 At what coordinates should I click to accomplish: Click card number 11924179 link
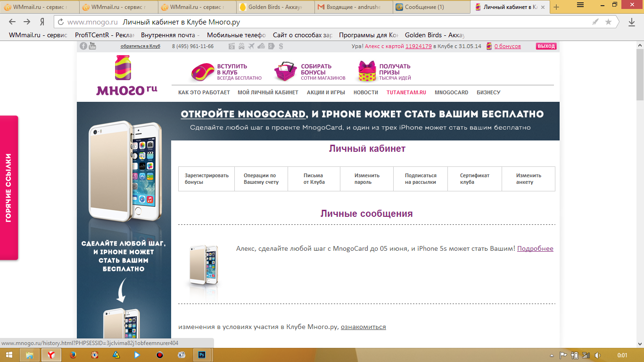coord(419,46)
